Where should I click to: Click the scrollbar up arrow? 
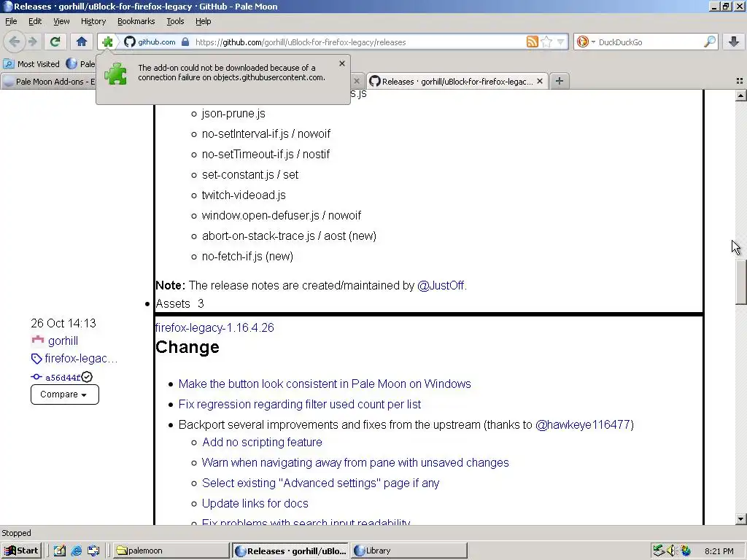[x=740, y=96]
